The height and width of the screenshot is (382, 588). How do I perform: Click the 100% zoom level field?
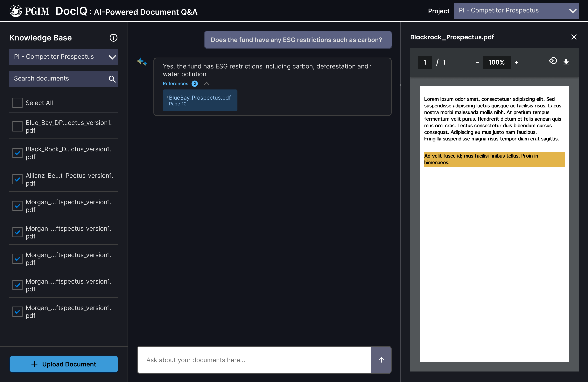pos(497,62)
